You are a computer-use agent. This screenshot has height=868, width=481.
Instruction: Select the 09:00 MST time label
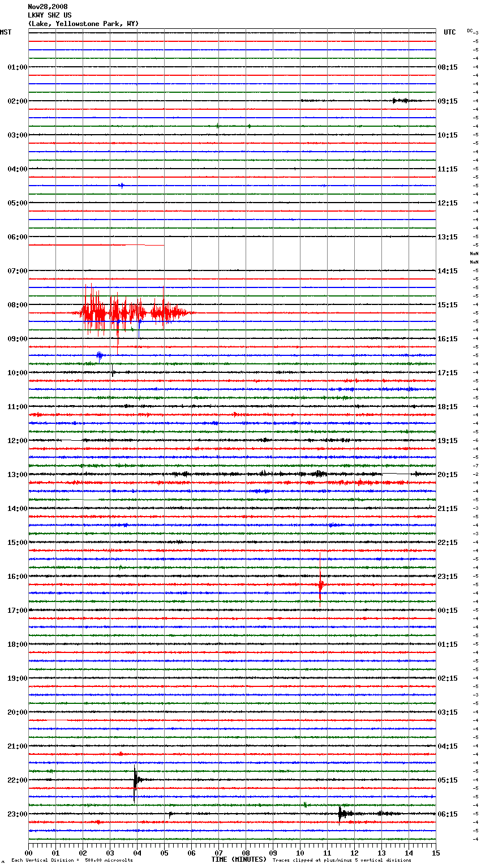(18, 339)
